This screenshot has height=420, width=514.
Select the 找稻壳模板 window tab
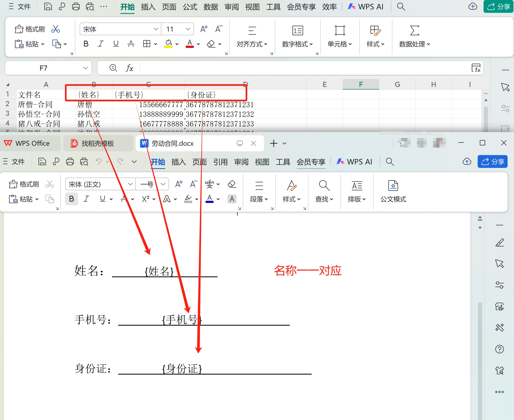pyautogui.click(x=97, y=144)
